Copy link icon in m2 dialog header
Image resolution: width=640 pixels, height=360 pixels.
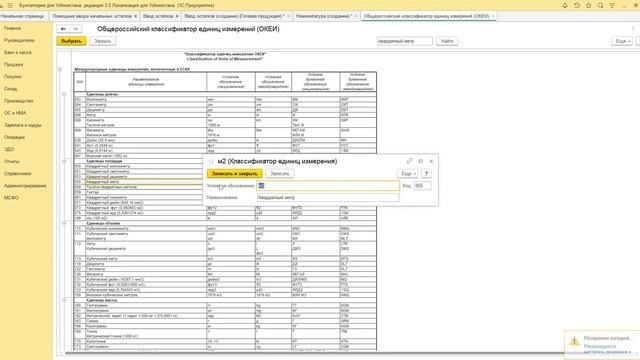[x=409, y=161]
